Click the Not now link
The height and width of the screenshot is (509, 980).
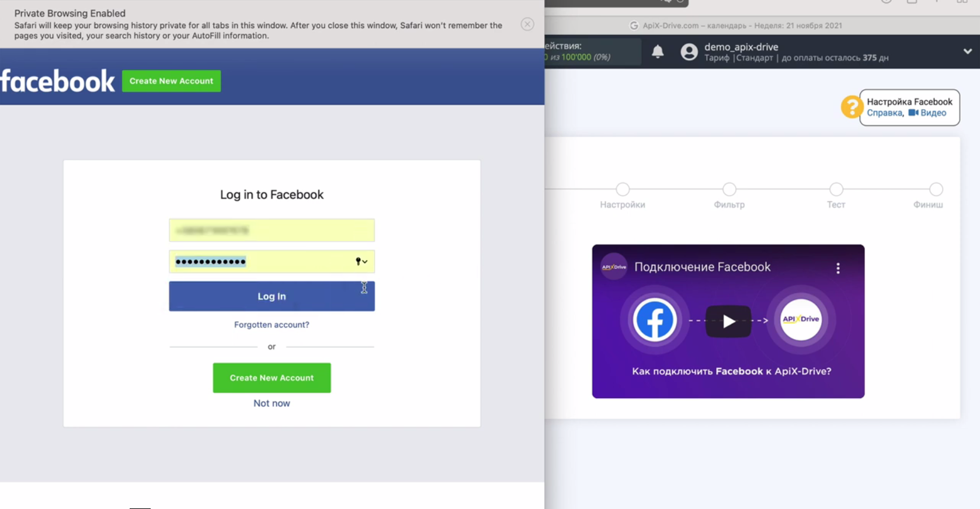tap(272, 403)
